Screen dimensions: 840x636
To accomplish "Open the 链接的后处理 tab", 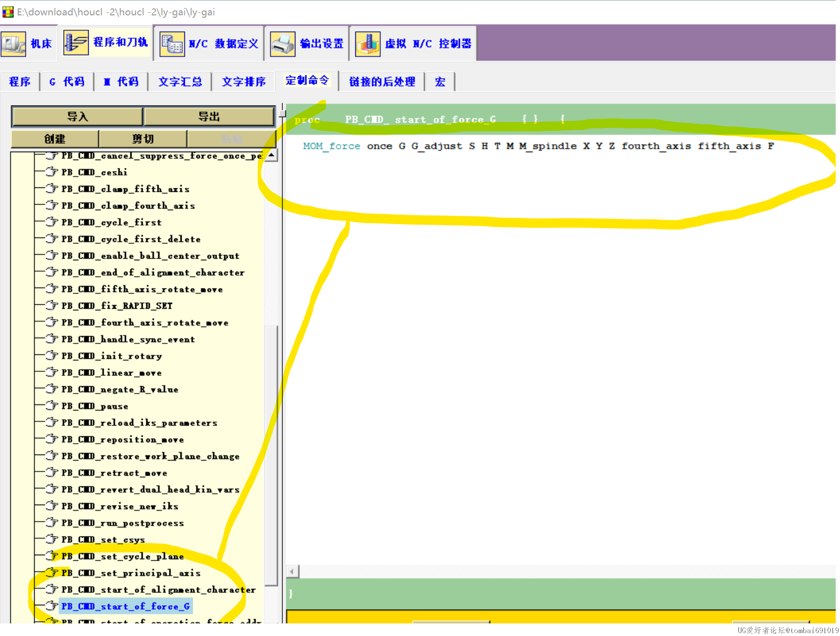I will [382, 81].
